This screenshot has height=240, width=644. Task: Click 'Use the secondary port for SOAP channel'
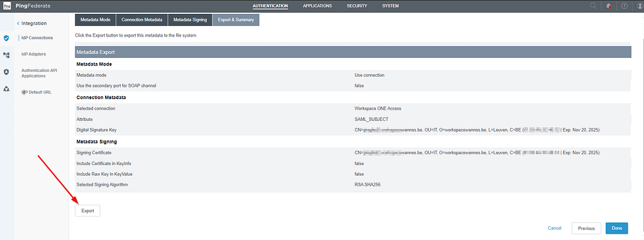point(116,86)
